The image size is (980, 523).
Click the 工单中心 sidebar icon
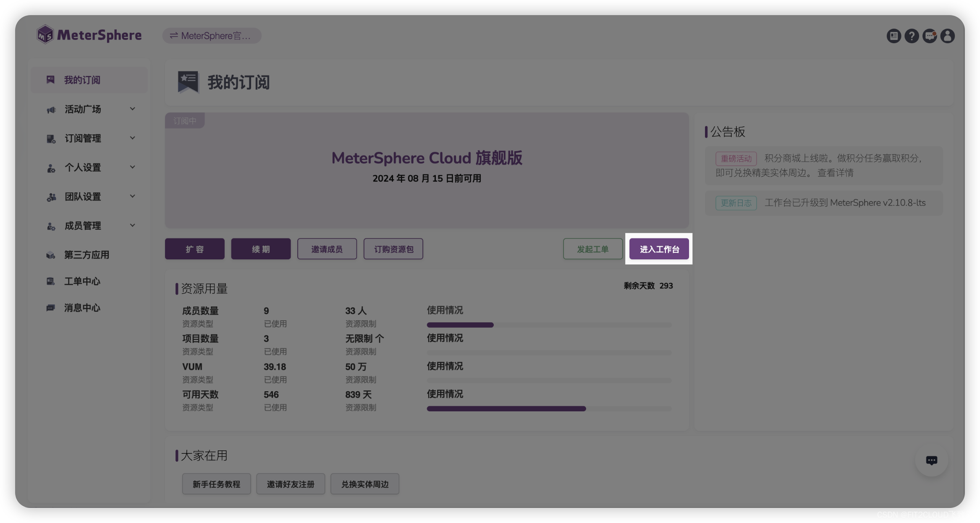(x=50, y=281)
